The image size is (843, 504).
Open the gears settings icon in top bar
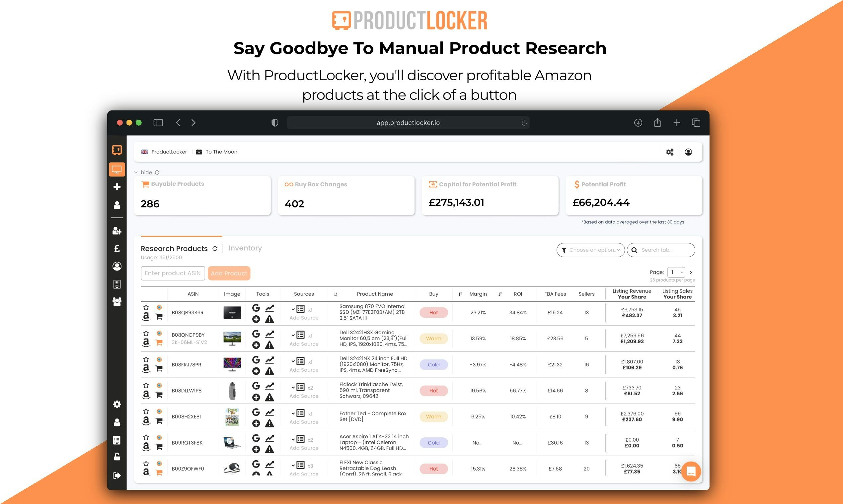[670, 152]
